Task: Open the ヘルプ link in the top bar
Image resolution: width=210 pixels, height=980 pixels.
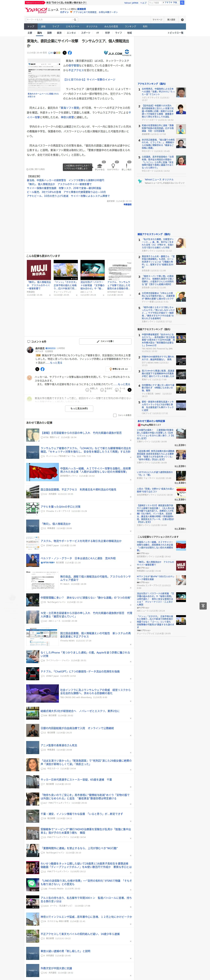Action: click(143, 3)
